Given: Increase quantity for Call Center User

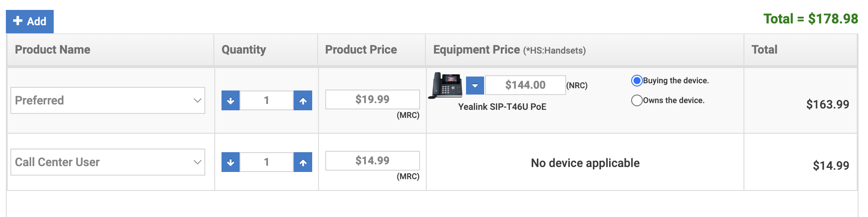Looking at the screenshot, I should (303, 162).
